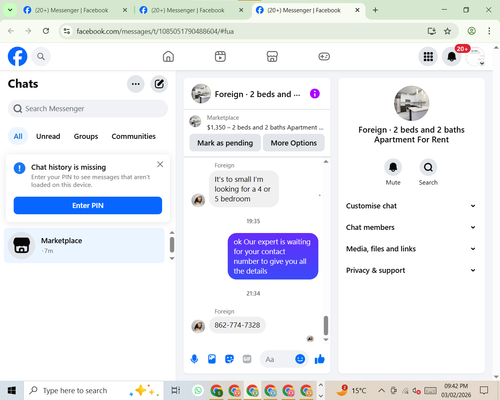Dismiss the Chat history is missing notice
The width and height of the screenshot is (500, 400).
point(160,164)
